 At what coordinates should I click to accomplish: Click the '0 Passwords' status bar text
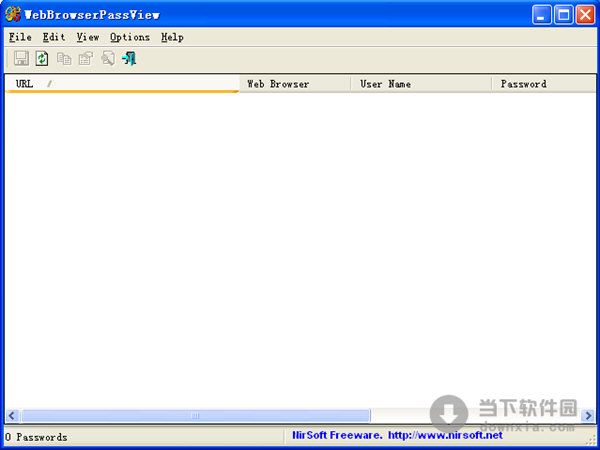pos(36,437)
